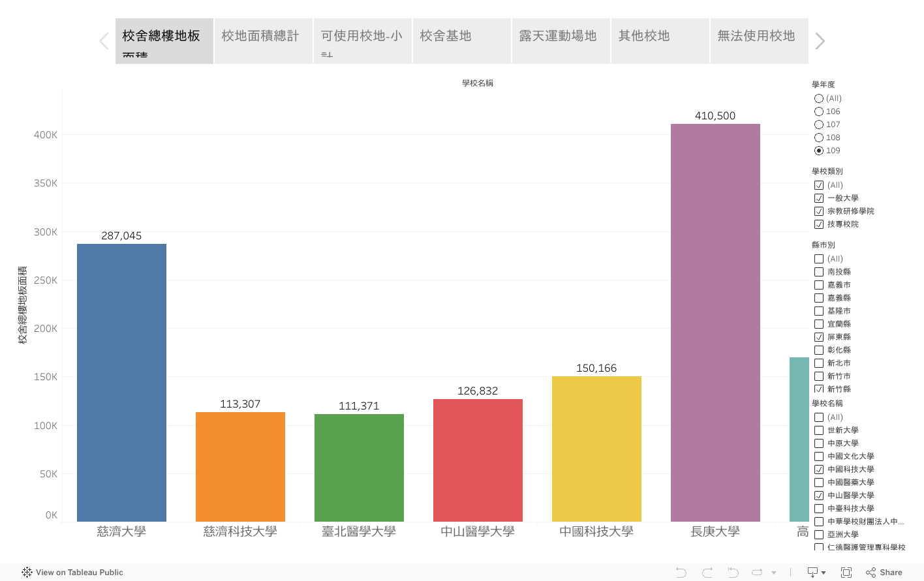Uncheck the 宗教研修學院 school type checkbox
924x581 pixels.
coord(819,211)
